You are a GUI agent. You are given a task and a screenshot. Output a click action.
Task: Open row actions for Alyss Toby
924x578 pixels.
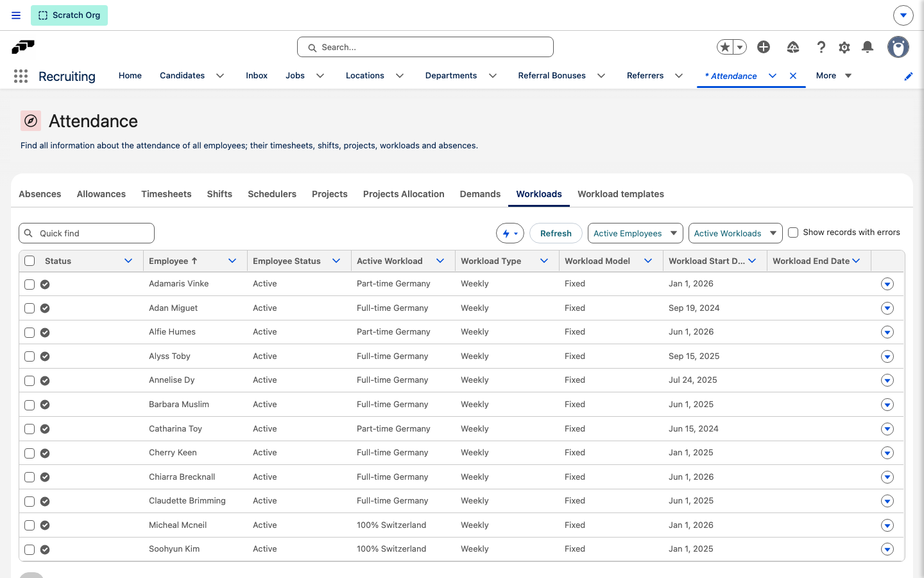click(x=887, y=356)
